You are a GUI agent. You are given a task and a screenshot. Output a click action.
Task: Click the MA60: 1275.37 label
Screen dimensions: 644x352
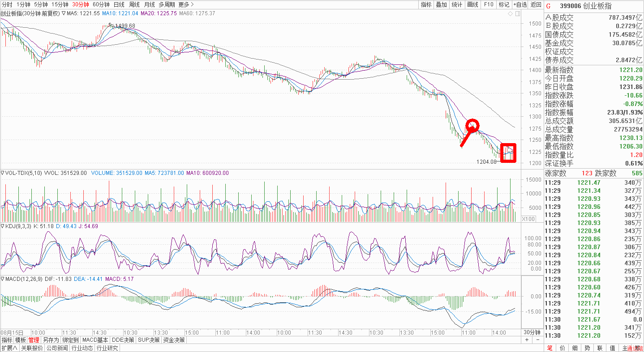coord(197,13)
